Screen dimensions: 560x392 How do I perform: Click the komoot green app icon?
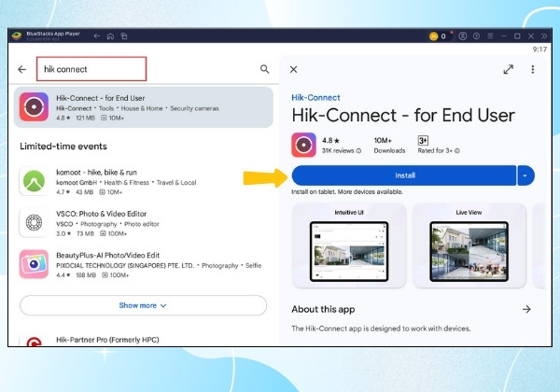pyautogui.click(x=34, y=181)
